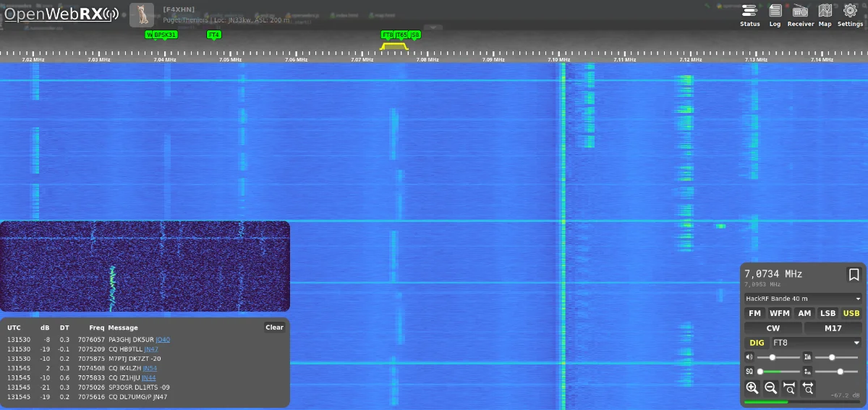Open JN47 locator link for HB9TLL

[151, 349]
